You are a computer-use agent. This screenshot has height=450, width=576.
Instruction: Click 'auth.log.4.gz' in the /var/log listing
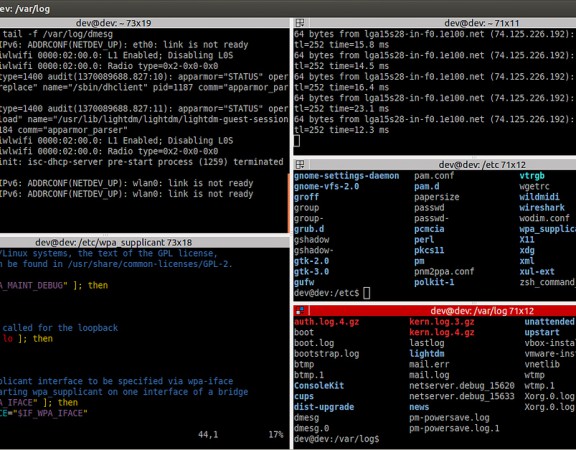click(327, 322)
